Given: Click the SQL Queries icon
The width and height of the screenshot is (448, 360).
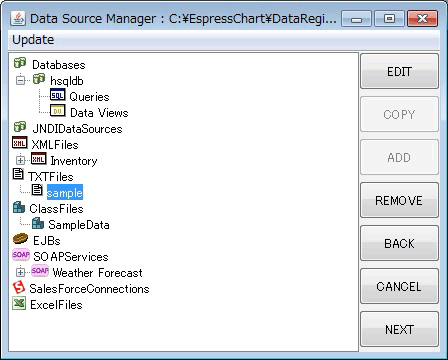Looking at the screenshot, I should coord(58,95).
